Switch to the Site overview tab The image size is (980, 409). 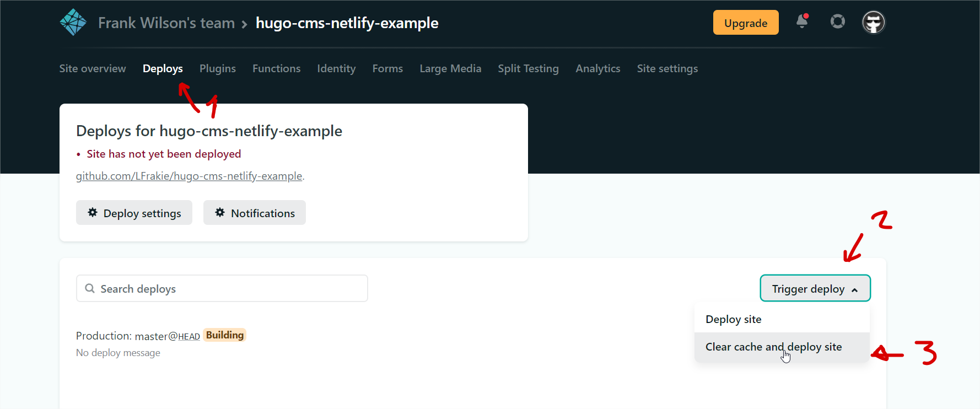[x=93, y=68]
